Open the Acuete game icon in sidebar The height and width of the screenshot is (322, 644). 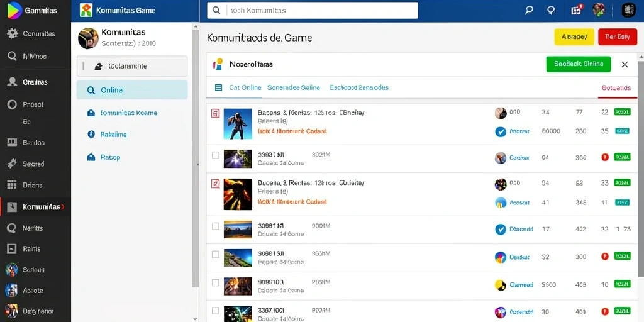tap(11, 290)
